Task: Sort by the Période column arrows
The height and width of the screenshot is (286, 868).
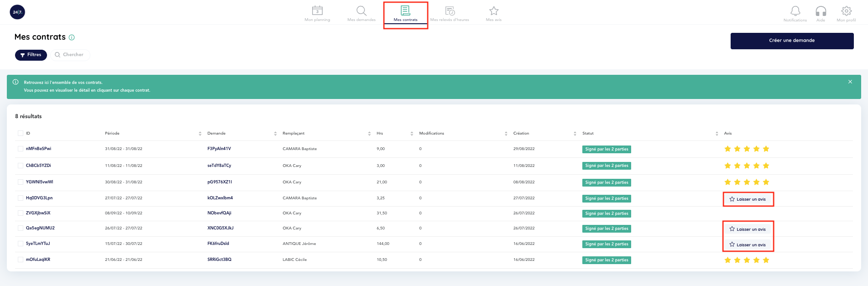Action: 200,134
